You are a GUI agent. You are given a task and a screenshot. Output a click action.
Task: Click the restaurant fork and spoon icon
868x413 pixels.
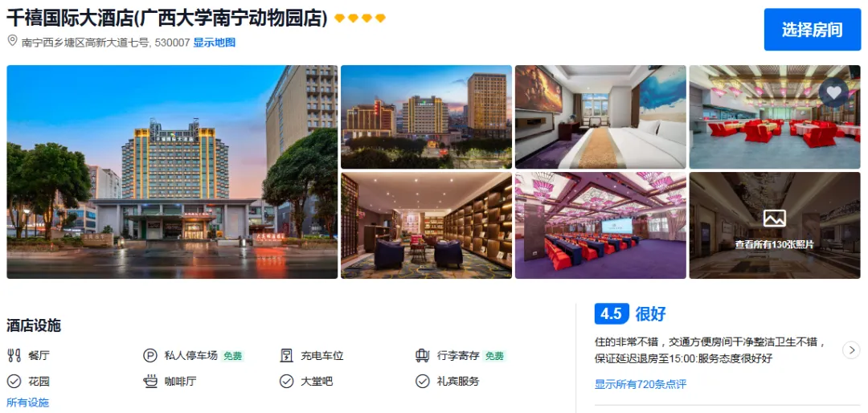[x=14, y=355]
